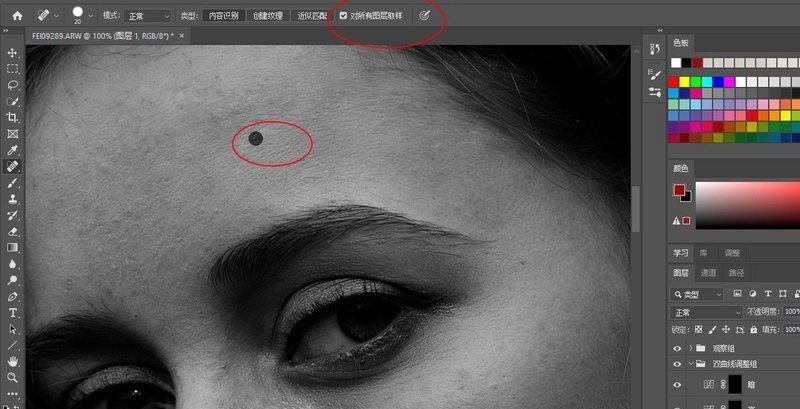The image size is (800, 409).
Task: Select the Quick Selection tool
Action: (x=13, y=101)
